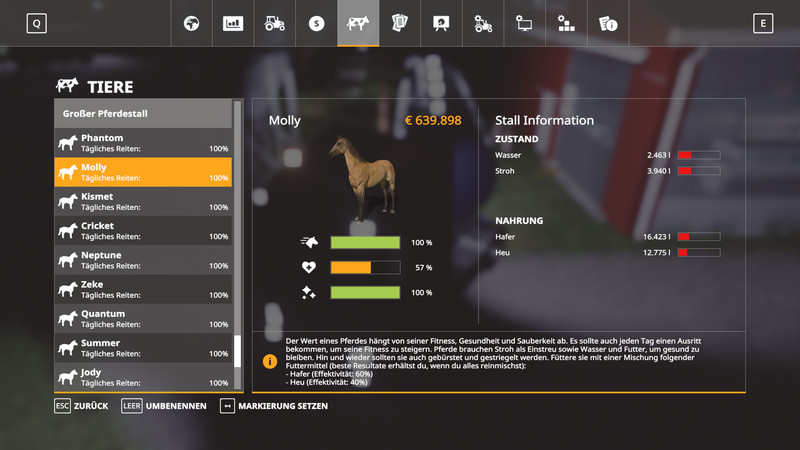800x450 pixels.
Task: Open the prices chart icon
Action: pos(233,23)
